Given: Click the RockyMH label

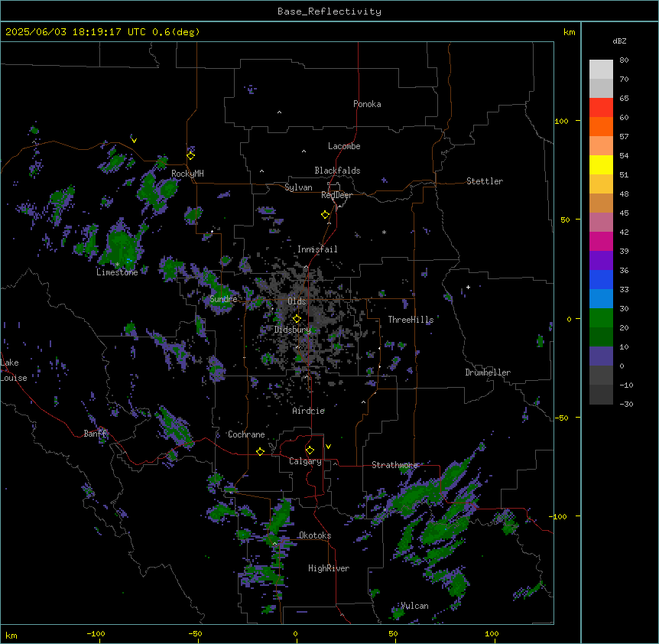Looking at the screenshot, I should 187,174.
